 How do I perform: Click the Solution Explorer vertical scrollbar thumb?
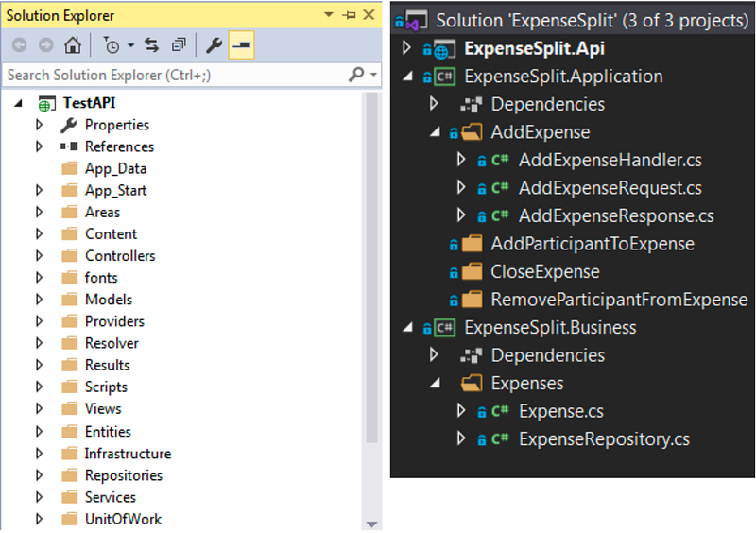click(x=371, y=267)
